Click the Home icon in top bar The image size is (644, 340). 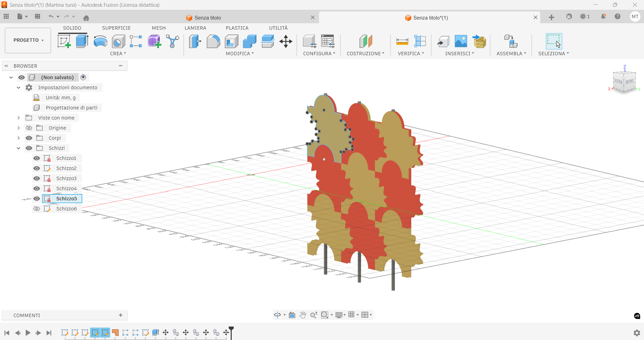point(86,18)
